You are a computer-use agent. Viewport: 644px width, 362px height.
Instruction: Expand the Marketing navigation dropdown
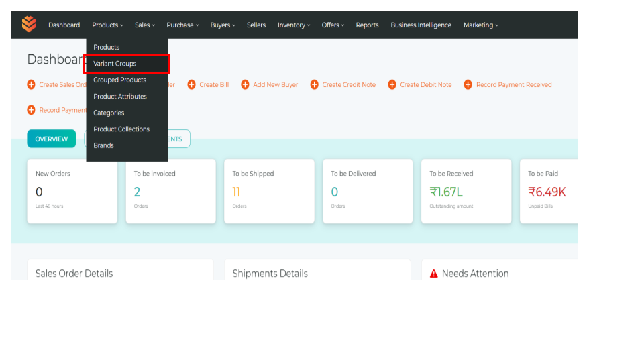point(481,25)
